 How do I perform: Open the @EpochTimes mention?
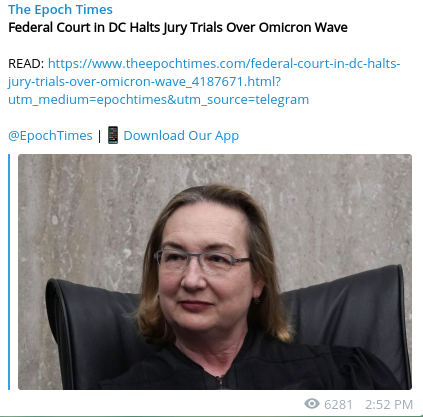pos(50,136)
